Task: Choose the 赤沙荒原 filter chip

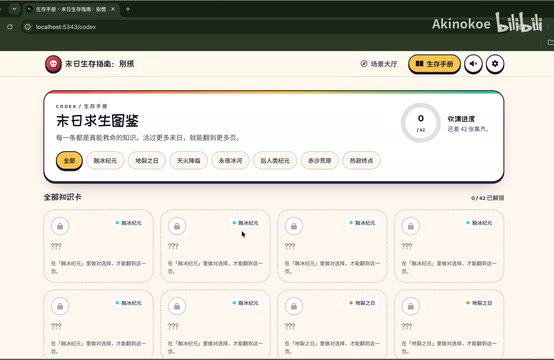Action: 319,161
